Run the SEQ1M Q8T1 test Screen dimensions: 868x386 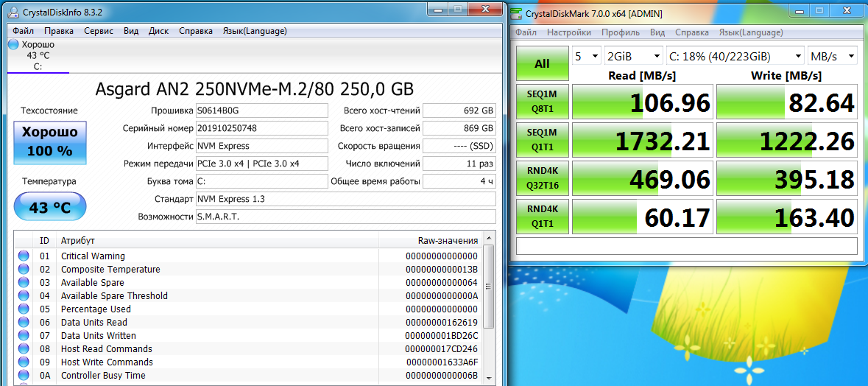point(543,102)
